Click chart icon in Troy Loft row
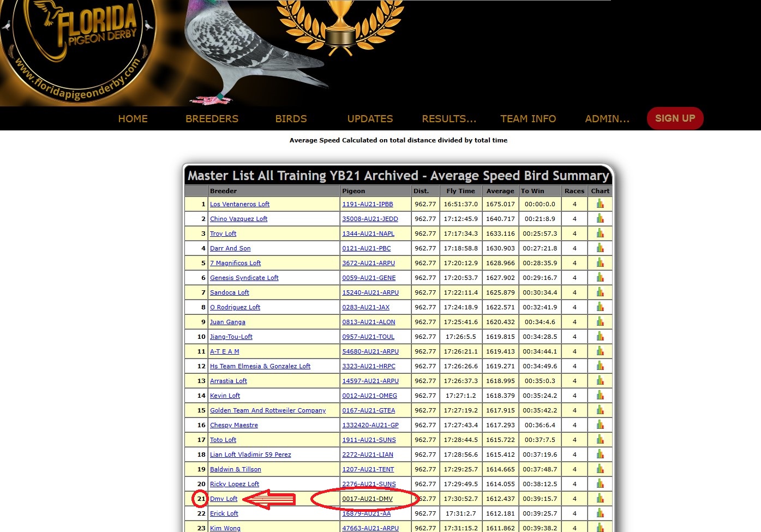761x532 pixels. (x=600, y=234)
